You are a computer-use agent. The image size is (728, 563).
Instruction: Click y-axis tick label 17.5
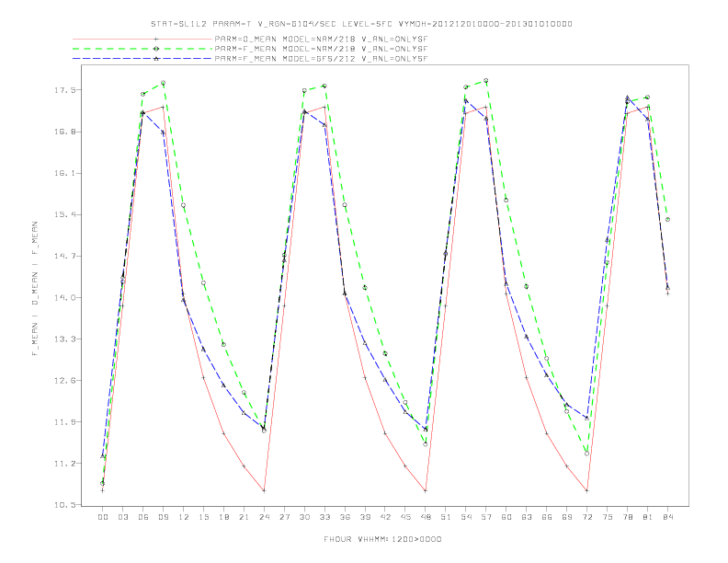coord(63,90)
